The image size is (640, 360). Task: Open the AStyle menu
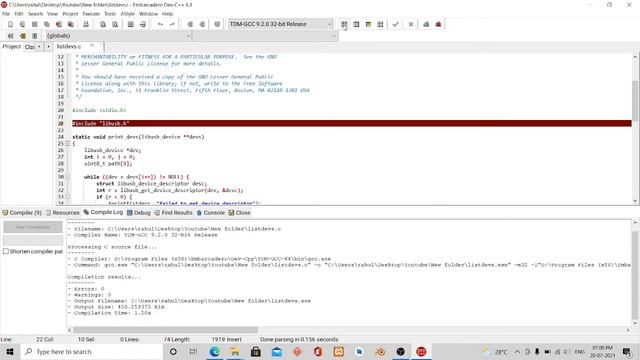(127, 14)
